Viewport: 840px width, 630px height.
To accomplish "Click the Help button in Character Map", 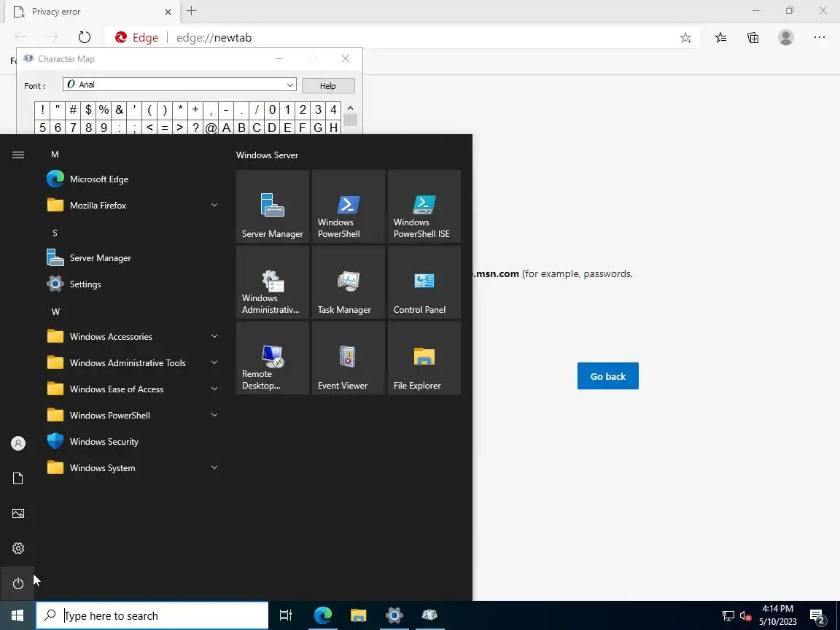I will point(328,86).
